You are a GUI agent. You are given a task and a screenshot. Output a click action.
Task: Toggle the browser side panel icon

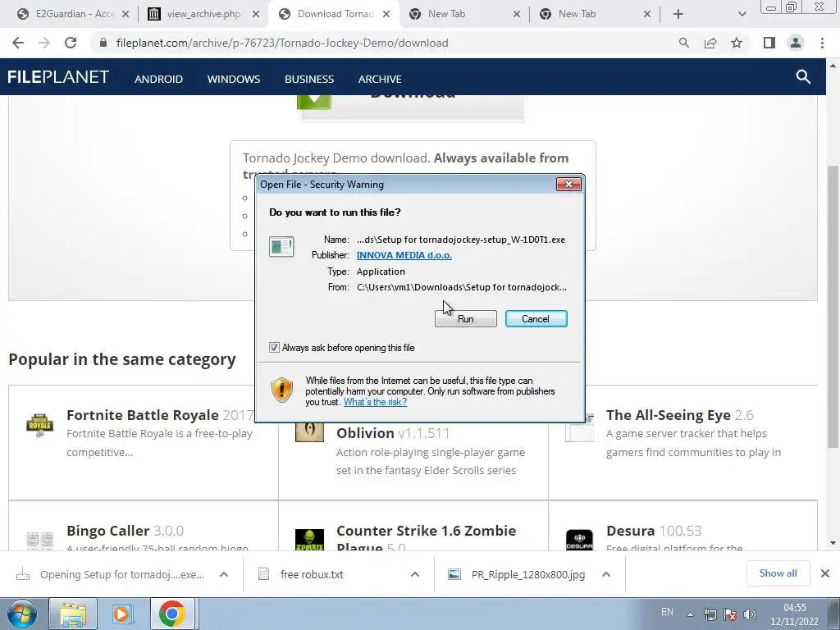pos(769,43)
